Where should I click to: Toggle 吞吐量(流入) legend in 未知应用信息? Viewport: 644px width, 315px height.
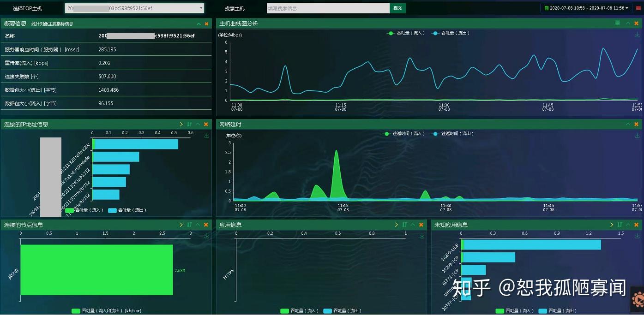[x=514, y=311]
